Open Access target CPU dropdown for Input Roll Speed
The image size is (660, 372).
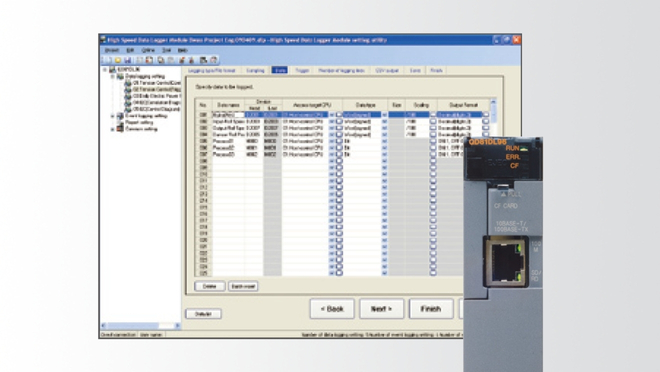tap(332, 121)
